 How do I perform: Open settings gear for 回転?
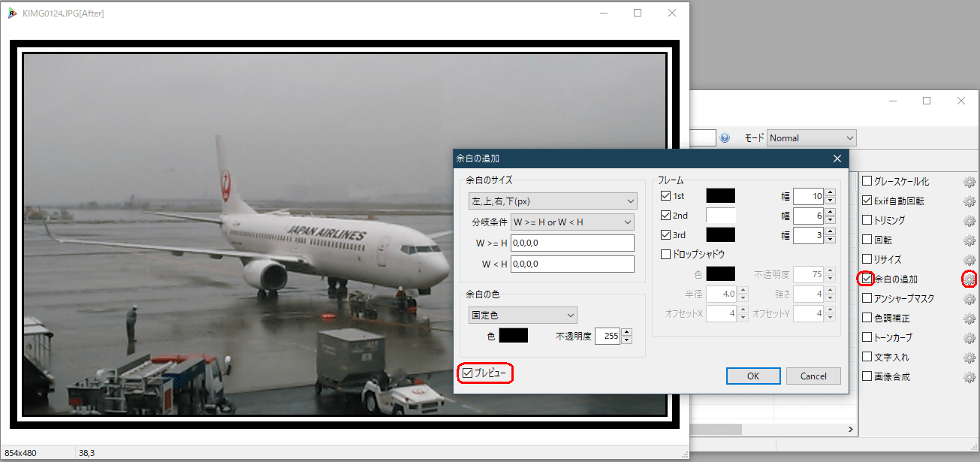[x=969, y=240]
